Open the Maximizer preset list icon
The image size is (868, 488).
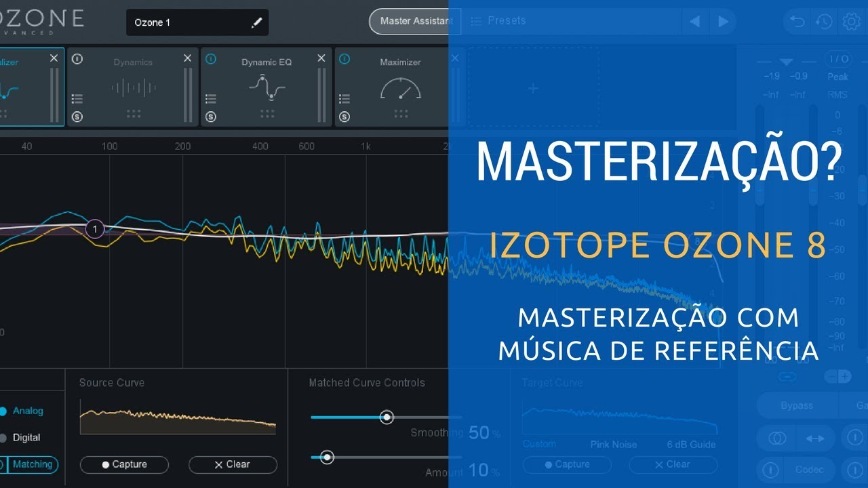(x=344, y=99)
